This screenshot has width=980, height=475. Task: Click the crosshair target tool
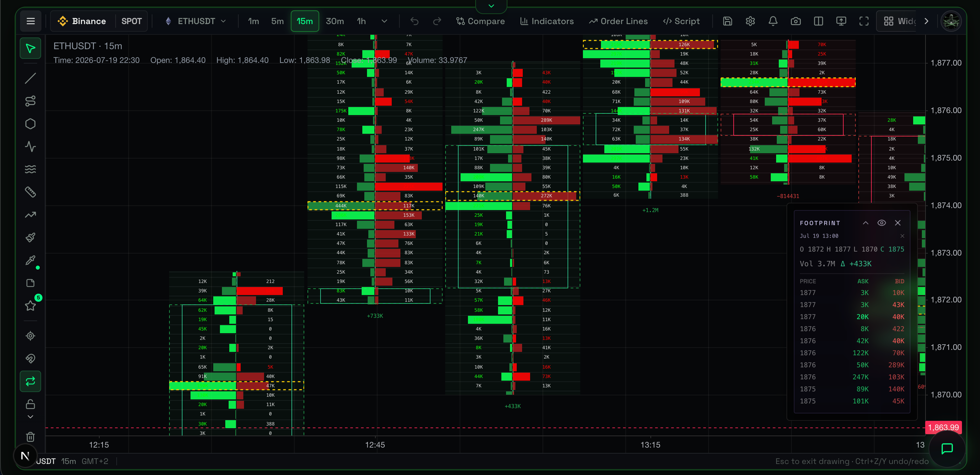tap(30, 336)
